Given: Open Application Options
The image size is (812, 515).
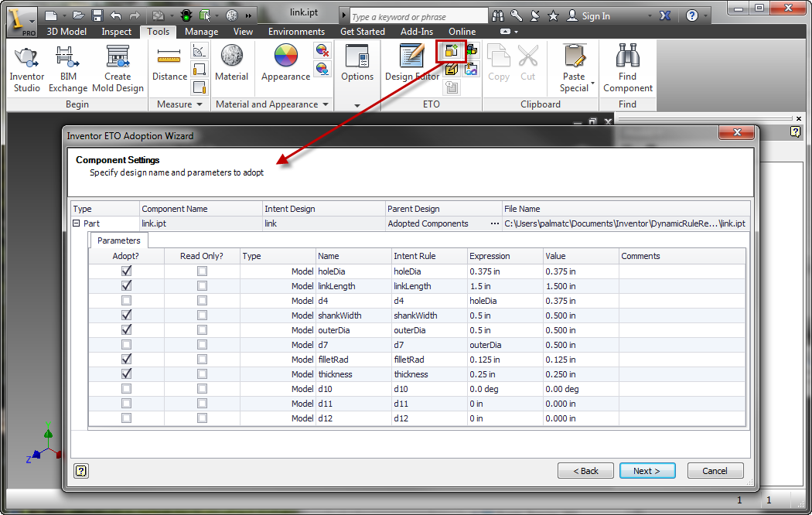Looking at the screenshot, I should pos(357,63).
